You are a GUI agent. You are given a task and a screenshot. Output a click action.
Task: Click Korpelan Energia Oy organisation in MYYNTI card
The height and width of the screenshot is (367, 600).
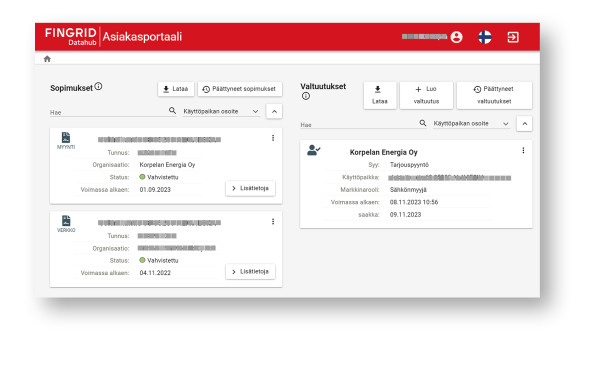(167, 165)
